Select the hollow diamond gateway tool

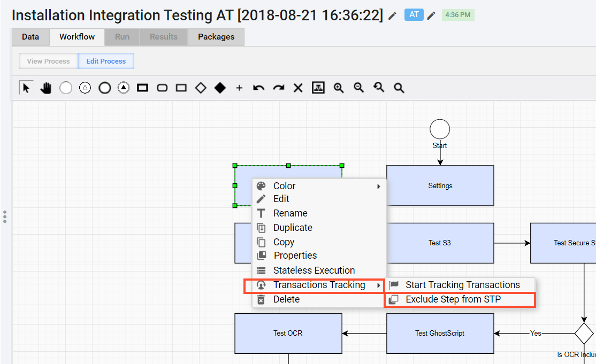(201, 88)
